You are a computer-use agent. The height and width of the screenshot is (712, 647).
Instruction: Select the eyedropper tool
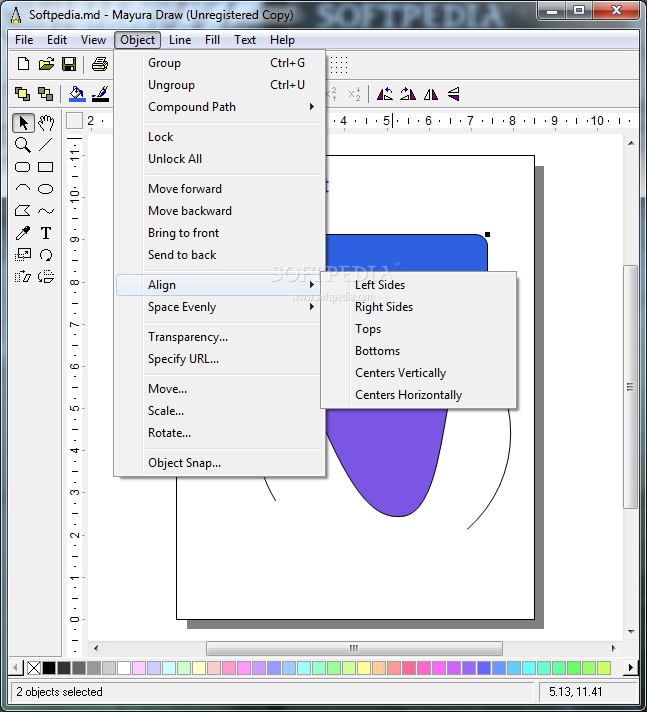point(23,233)
